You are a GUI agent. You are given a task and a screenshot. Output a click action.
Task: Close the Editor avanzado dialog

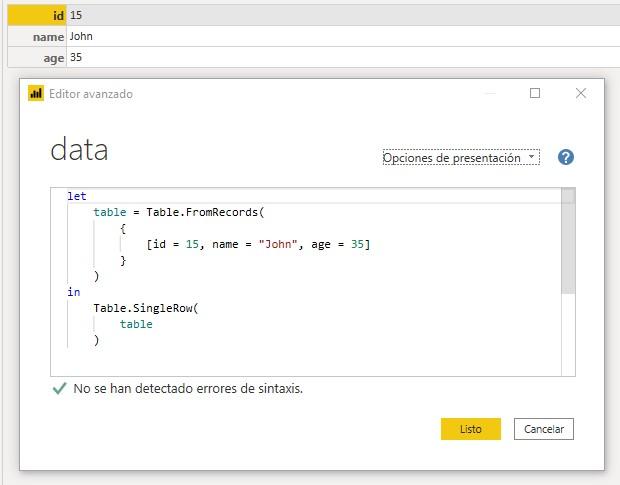pos(581,93)
